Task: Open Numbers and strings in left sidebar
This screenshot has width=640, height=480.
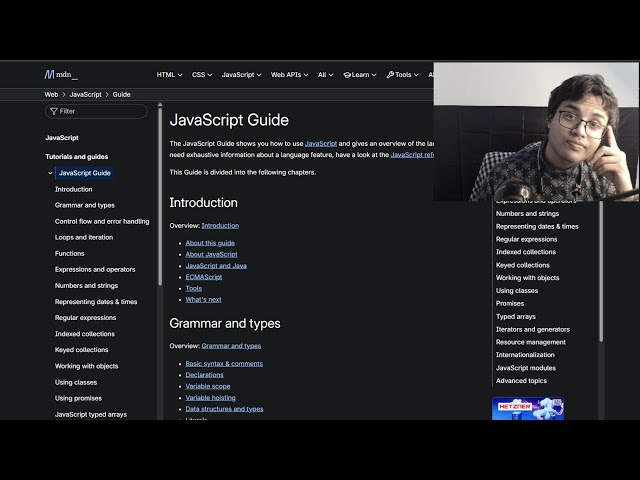Action: [x=86, y=286]
